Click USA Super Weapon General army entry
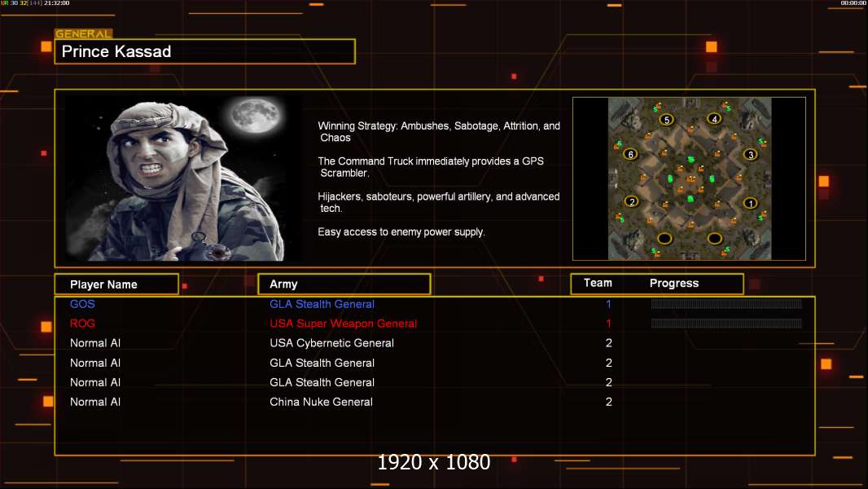 pyautogui.click(x=344, y=324)
